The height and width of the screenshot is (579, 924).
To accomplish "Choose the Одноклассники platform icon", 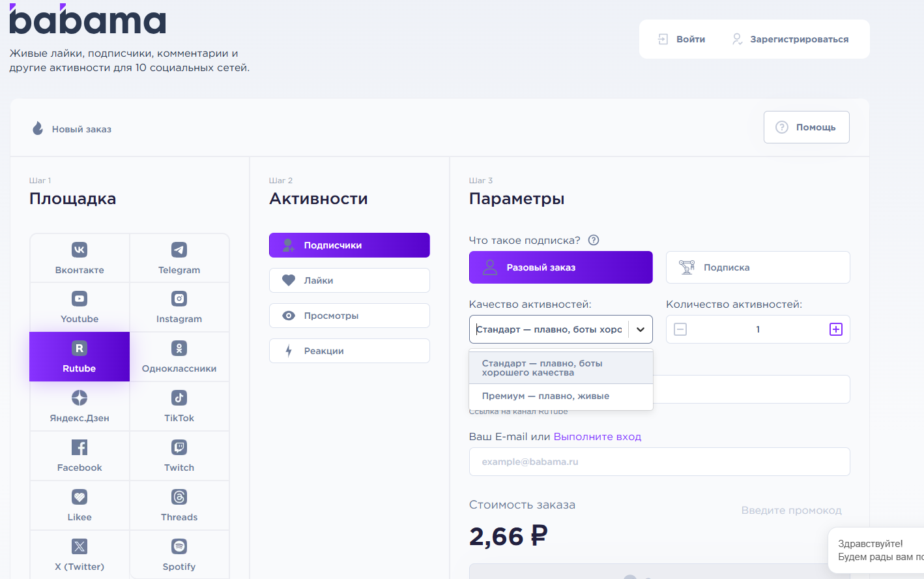I will click(x=179, y=348).
